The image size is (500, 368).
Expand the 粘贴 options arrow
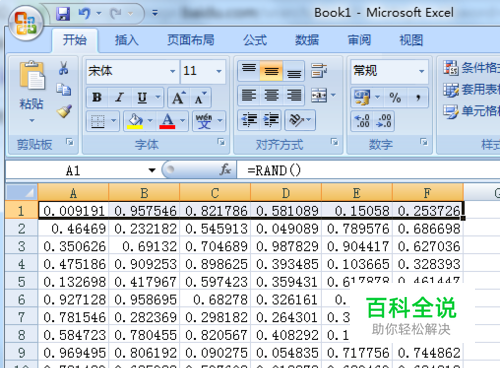(x=32, y=120)
